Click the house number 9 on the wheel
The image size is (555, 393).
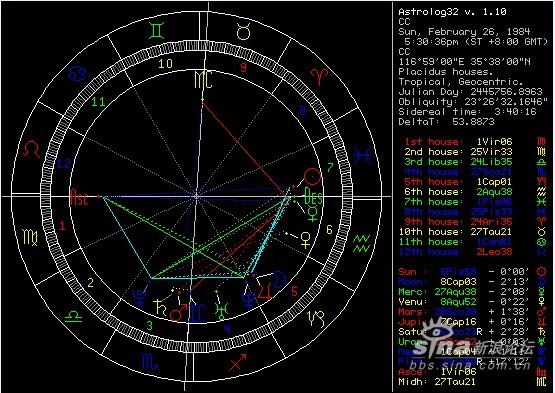[x=243, y=67]
